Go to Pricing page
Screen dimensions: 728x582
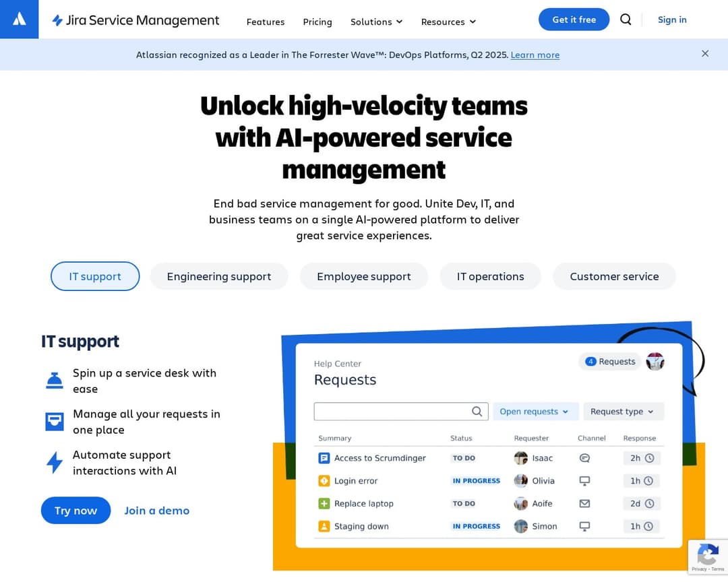[317, 22]
